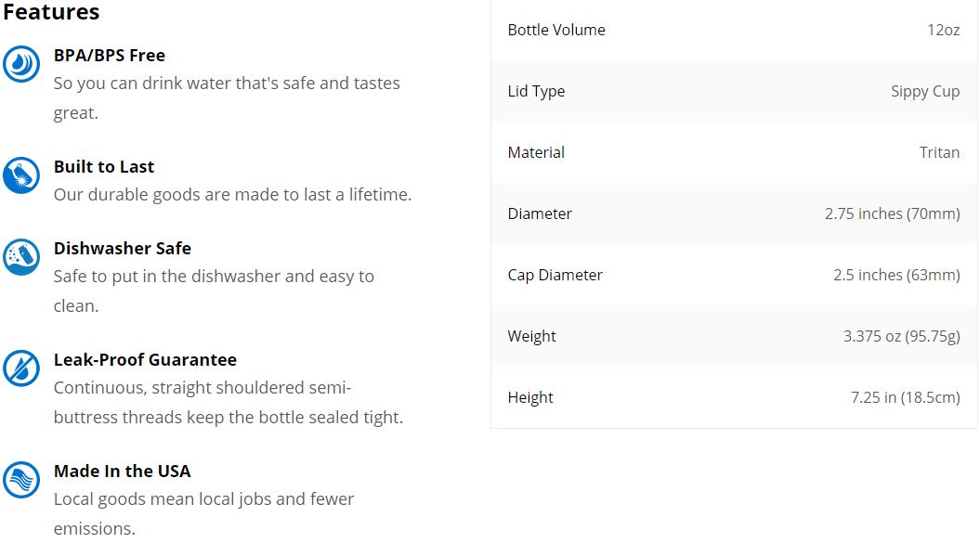Click the Leak-Proof Guarantee feature title
The width and height of the screenshot is (980, 543).
[145, 360]
